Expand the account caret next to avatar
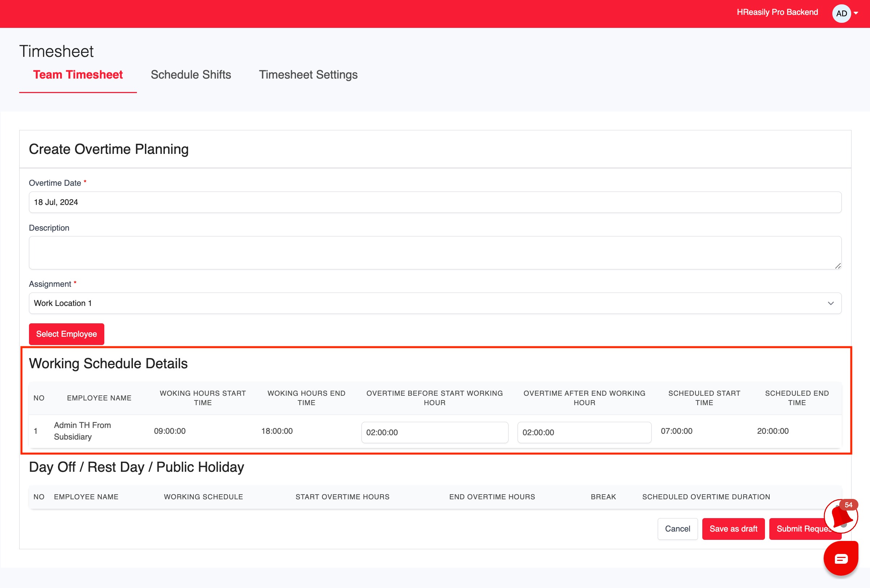This screenshot has height=588, width=870. (x=856, y=13)
